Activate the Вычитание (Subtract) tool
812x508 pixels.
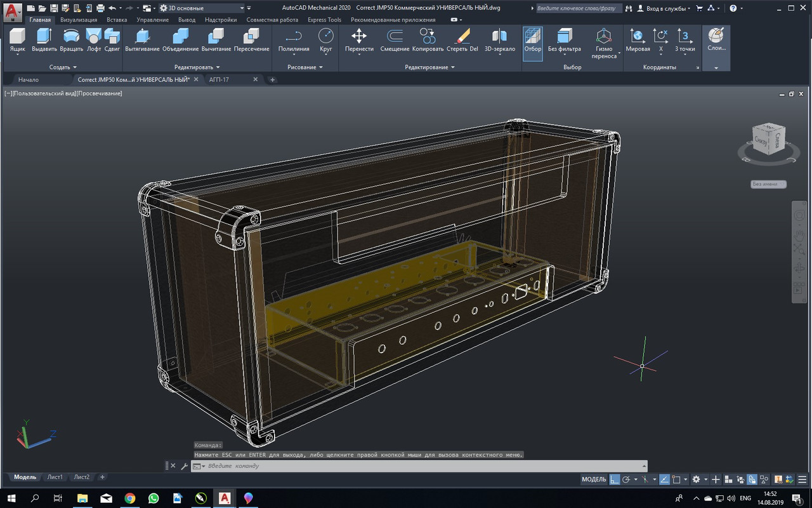(216, 39)
